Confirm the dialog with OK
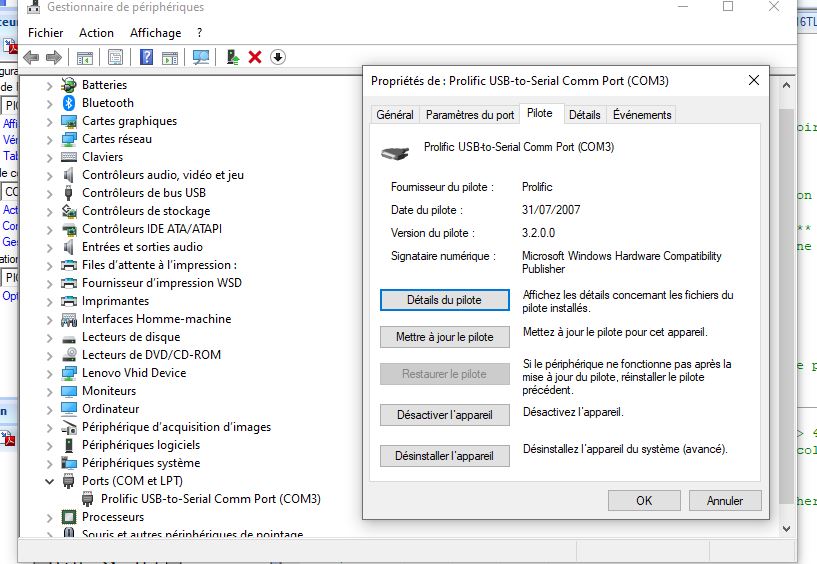The height and width of the screenshot is (564, 817). point(644,501)
